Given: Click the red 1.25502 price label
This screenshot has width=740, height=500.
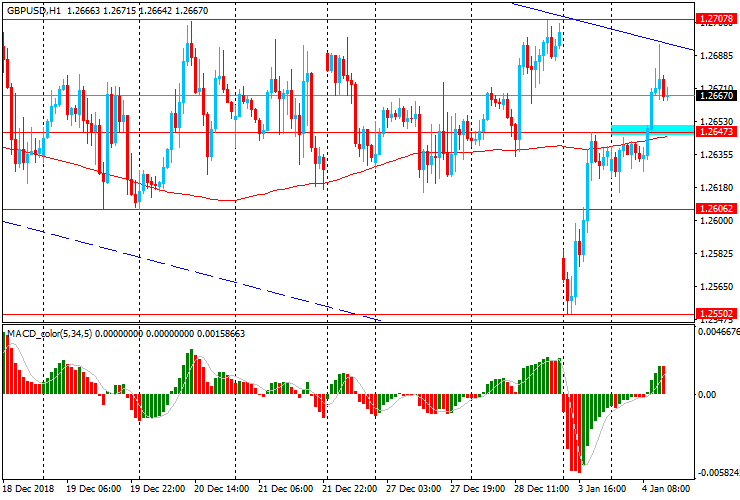Looking at the screenshot, I should (x=716, y=313).
